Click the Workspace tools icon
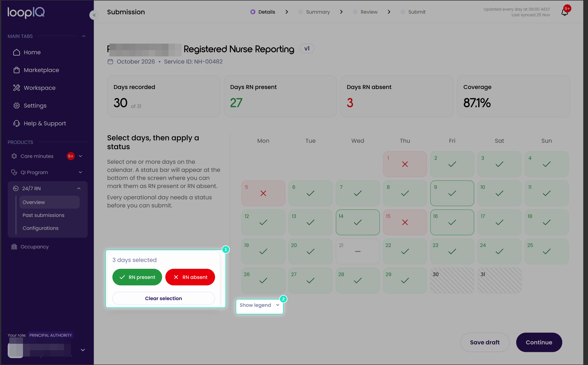Viewport: 588px width, 365px height. pyautogui.click(x=17, y=88)
